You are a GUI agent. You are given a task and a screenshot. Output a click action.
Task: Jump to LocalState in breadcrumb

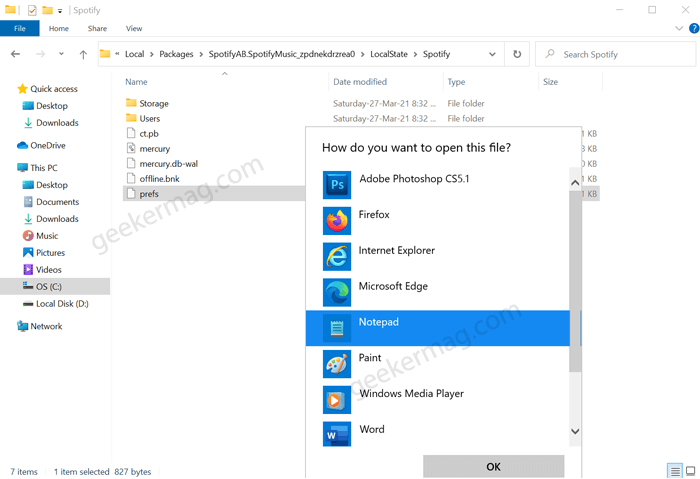[389, 54]
